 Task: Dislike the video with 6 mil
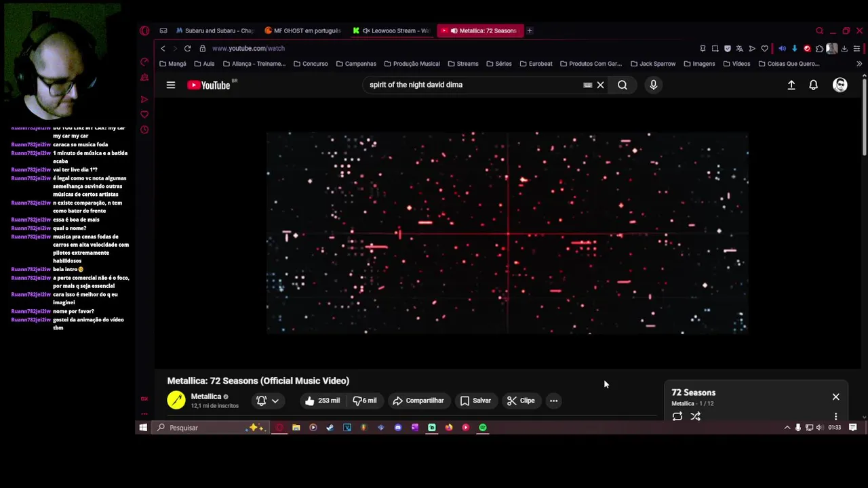click(366, 401)
